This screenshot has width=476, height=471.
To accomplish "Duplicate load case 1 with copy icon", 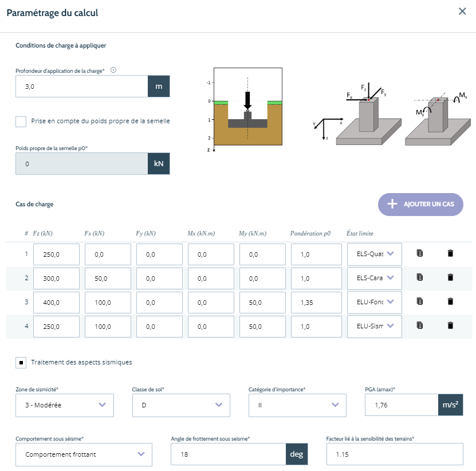I will (x=419, y=253).
